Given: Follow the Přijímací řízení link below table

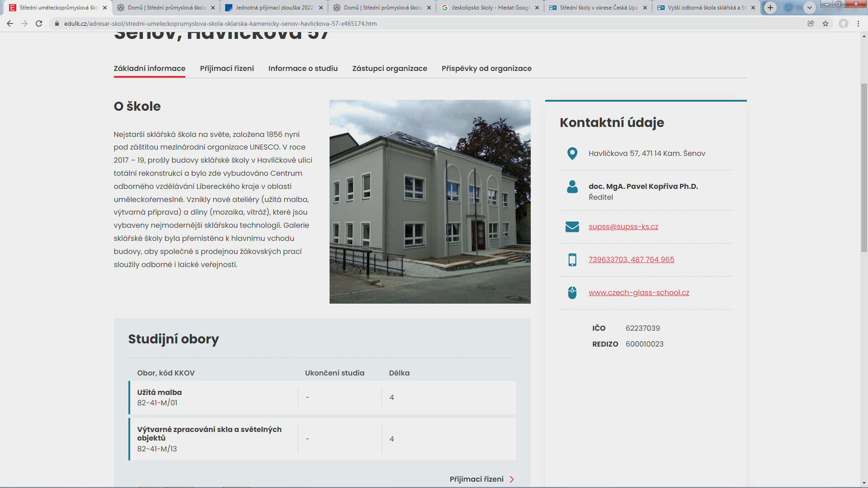Looking at the screenshot, I should coord(476,479).
